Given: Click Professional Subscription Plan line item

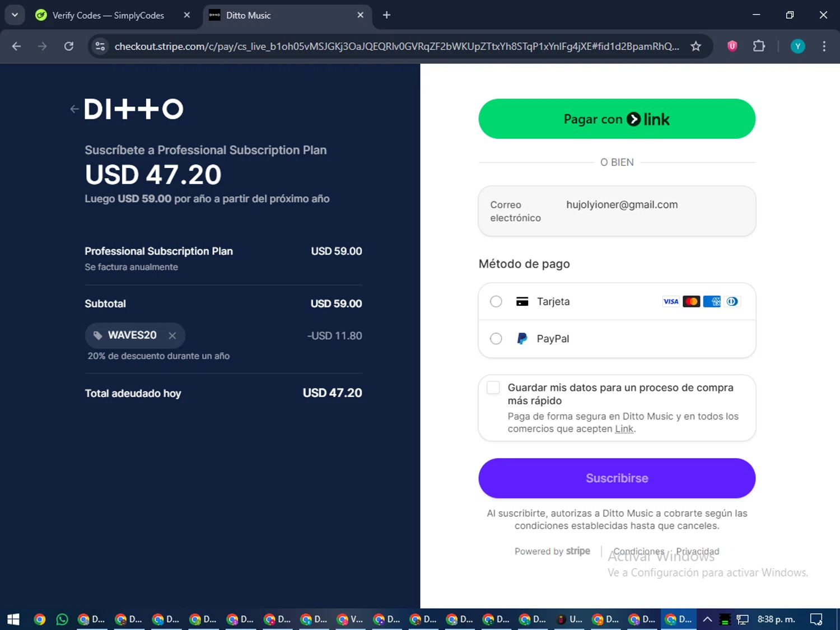Looking at the screenshot, I should click(158, 251).
